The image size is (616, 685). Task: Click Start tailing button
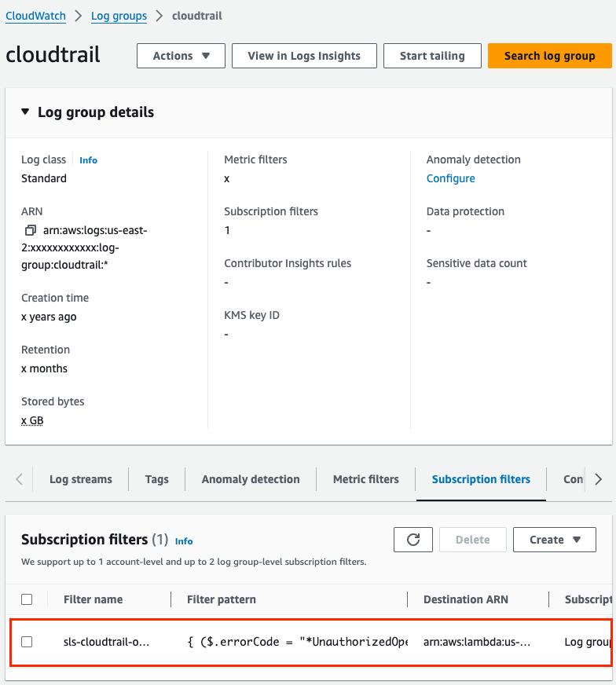[431, 56]
